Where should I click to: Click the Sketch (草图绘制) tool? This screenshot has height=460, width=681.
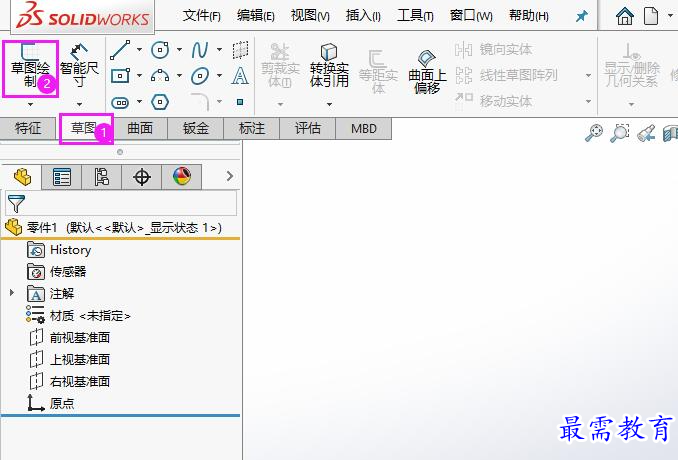(x=30, y=68)
